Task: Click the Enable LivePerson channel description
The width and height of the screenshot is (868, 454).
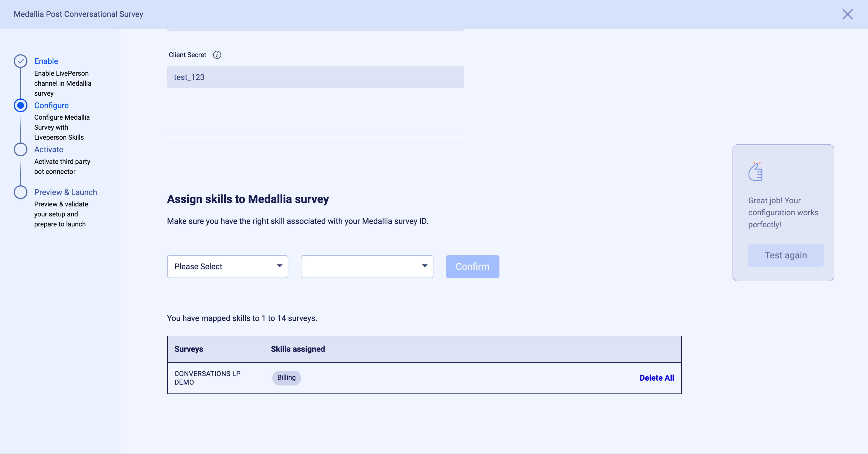Action: pos(63,83)
